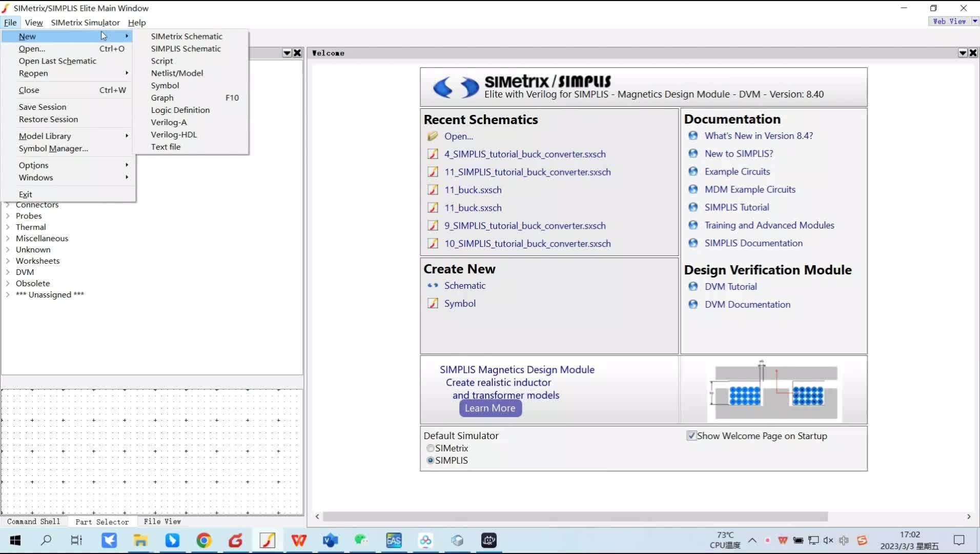Switch to Command Shell tab
Screen dimensions: 980x554
pyautogui.click(x=34, y=521)
